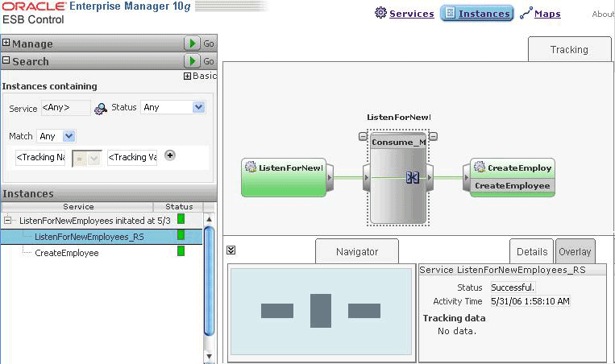Expand the Basic search options
615x364 pixels.
click(x=188, y=76)
